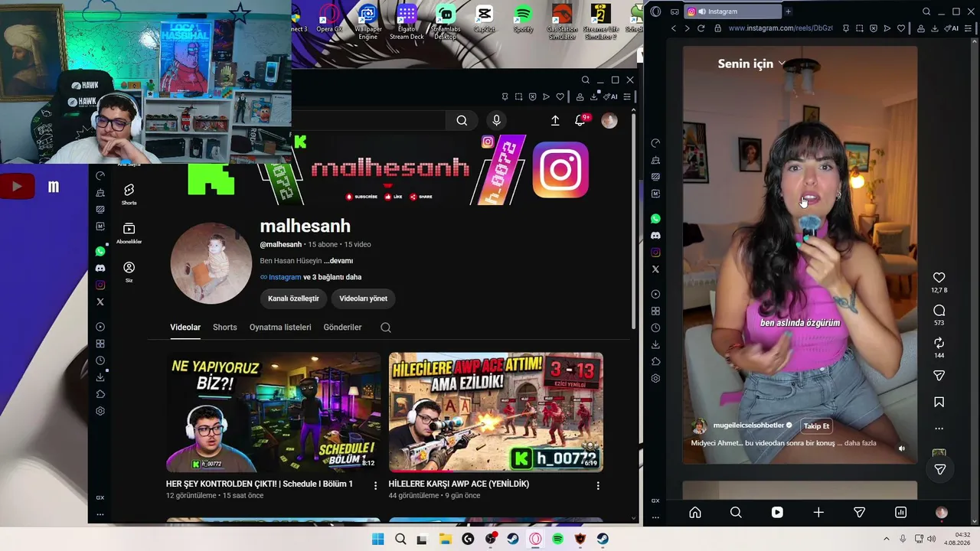Open Spotify from the taskbar
Image resolution: width=980 pixels, height=551 pixels.
558,539
